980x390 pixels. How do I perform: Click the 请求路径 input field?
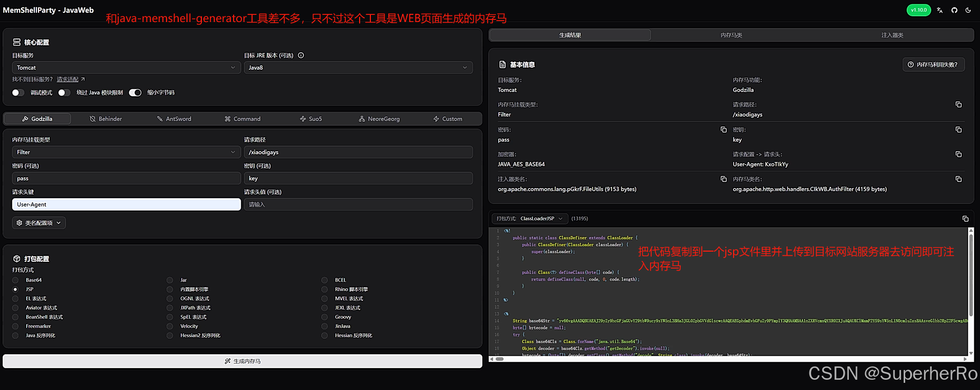(x=358, y=152)
